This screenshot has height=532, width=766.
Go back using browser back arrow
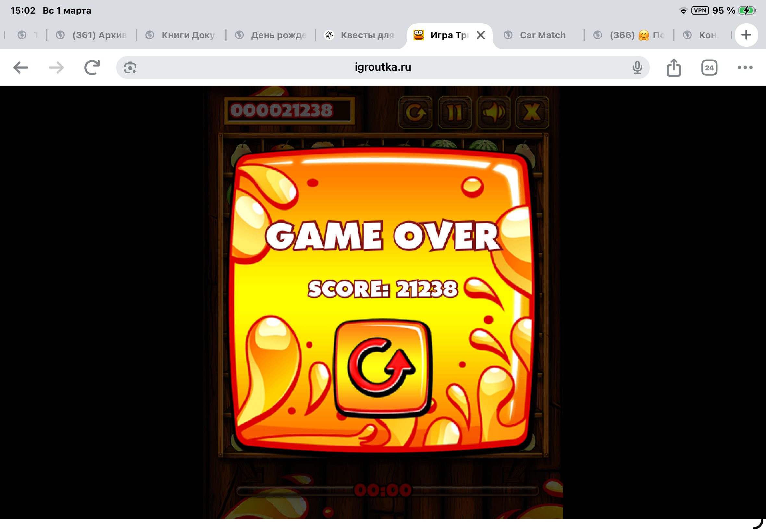(21, 68)
